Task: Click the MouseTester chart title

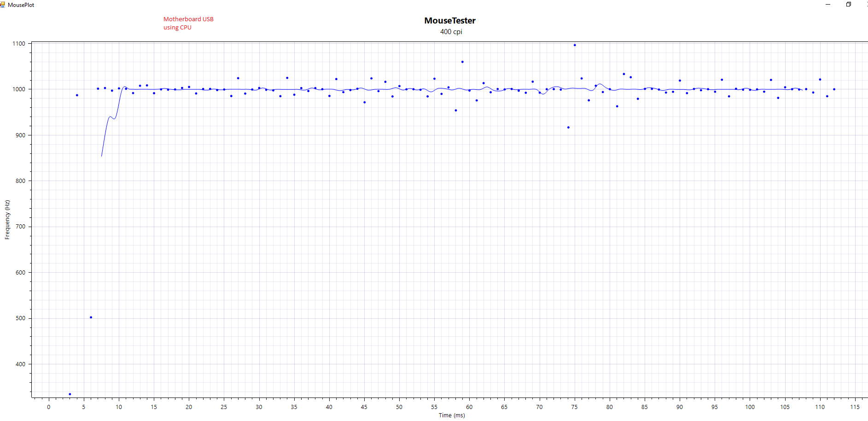Action: (449, 21)
